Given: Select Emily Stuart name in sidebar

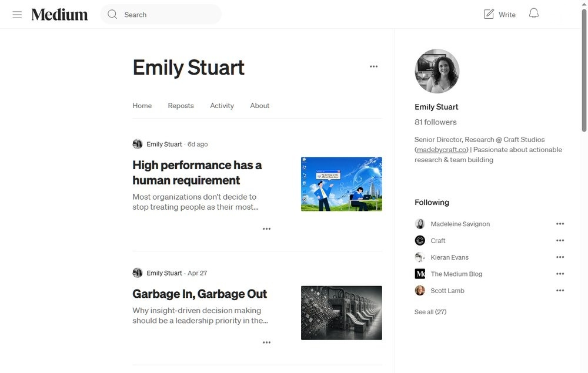Looking at the screenshot, I should 436,107.
